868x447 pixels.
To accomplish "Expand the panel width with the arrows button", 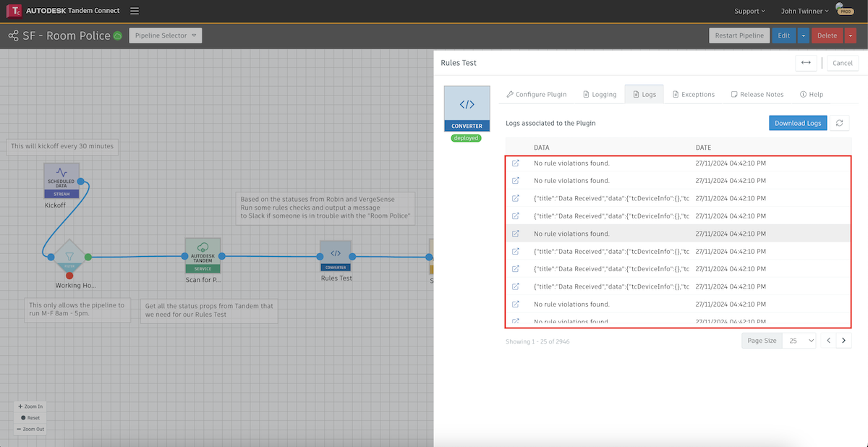I will pyautogui.click(x=806, y=63).
